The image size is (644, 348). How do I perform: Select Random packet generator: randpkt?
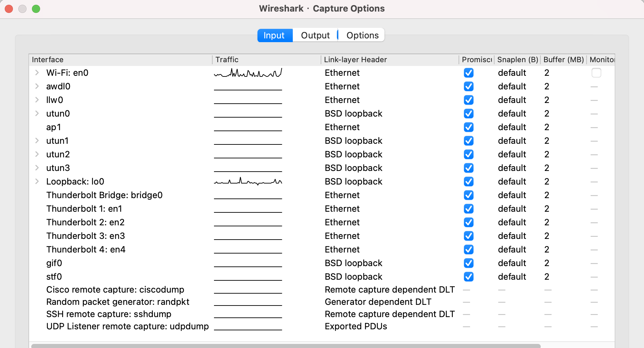click(x=118, y=302)
